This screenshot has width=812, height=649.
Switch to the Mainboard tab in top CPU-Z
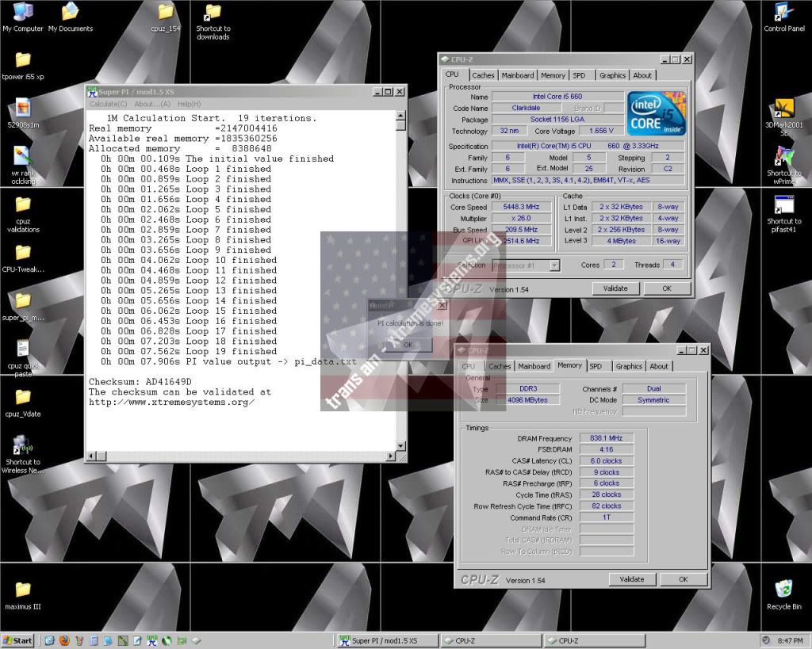pos(517,75)
